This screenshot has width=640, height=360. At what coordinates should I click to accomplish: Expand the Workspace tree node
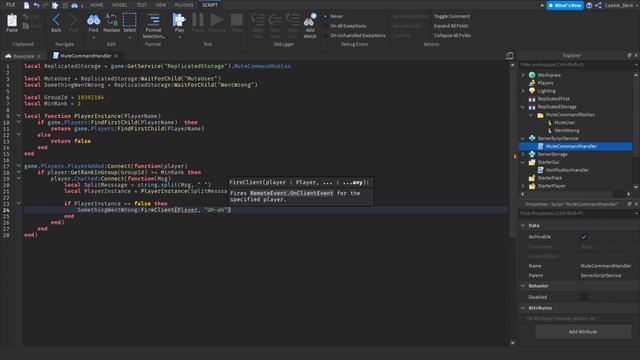click(x=523, y=75)
